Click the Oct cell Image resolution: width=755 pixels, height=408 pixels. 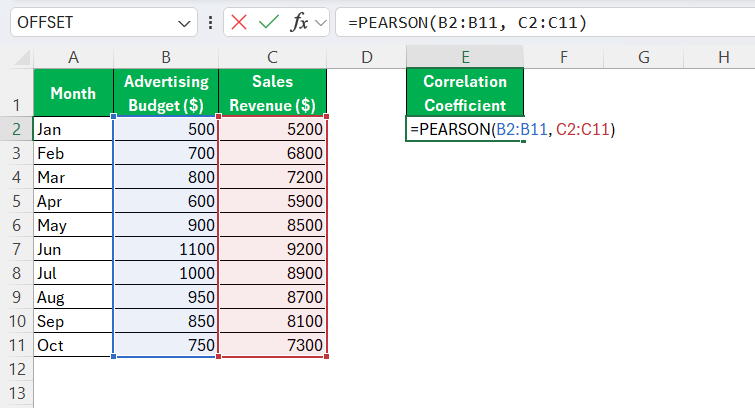(73, 345)
